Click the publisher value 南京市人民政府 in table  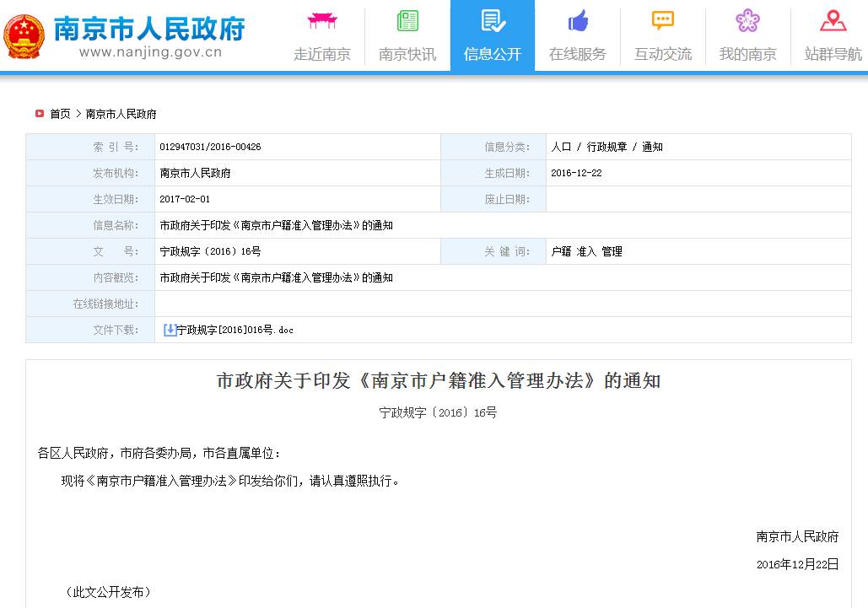pyautogui.click(x=195, y=173)
